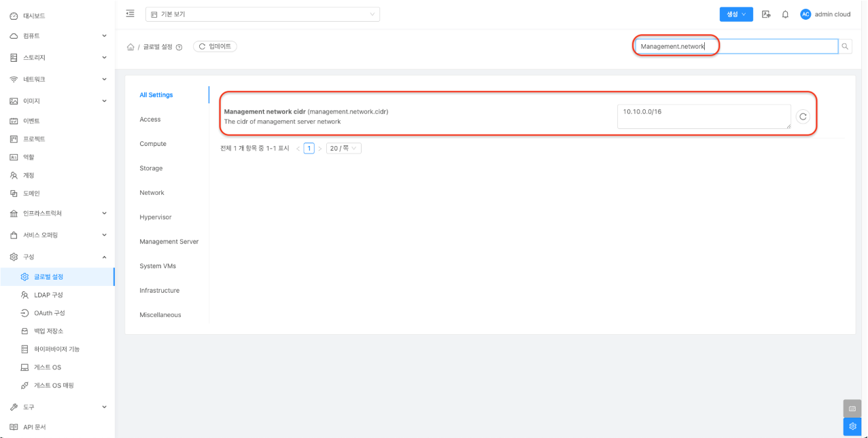
Task: Click the search magnifier icon
Action: [x=845, y=47]
